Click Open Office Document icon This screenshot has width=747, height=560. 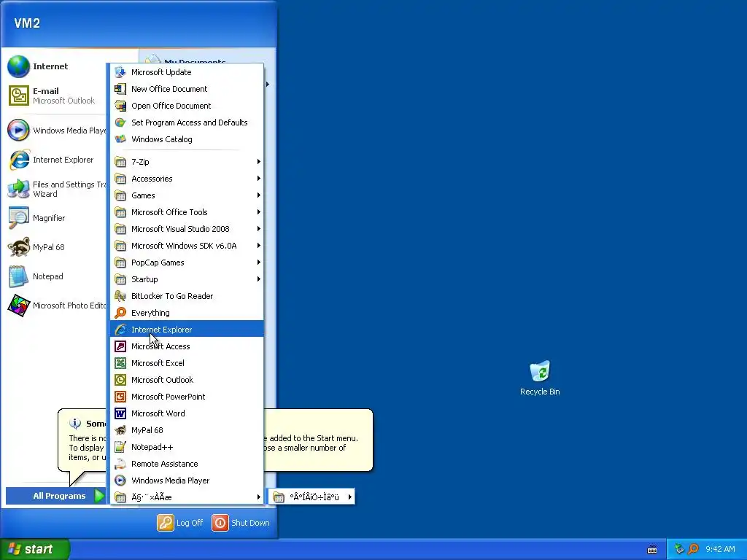coord(120,106)
